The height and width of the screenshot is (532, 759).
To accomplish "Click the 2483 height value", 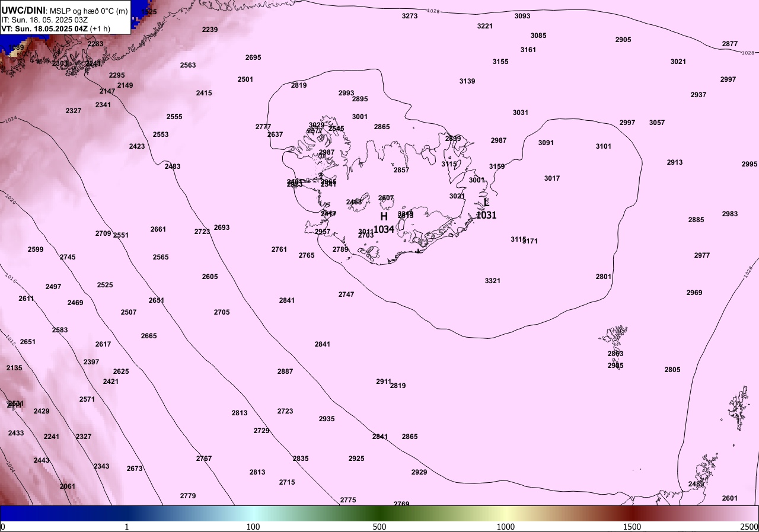I will click(173, 166).
